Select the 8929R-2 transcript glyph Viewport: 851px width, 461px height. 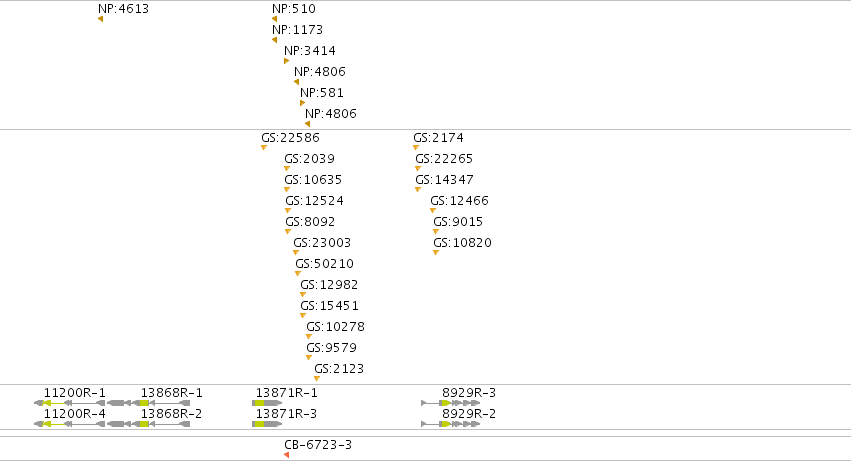pyautogui.click(x=451, y=424)
